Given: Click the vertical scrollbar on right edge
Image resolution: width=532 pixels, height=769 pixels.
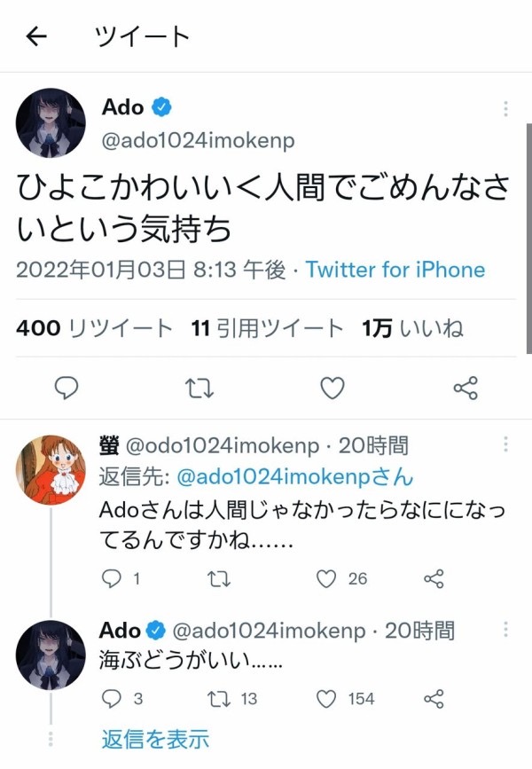Looking at the screenshot, I should pyautogui.click(x=528, y=239).
